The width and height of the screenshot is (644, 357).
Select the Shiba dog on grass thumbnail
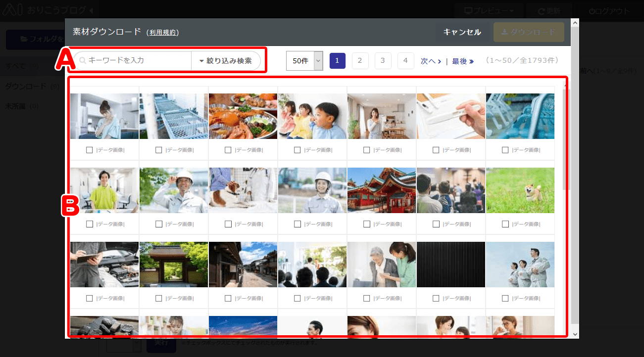pyautogui.click(x=520, y=190)
